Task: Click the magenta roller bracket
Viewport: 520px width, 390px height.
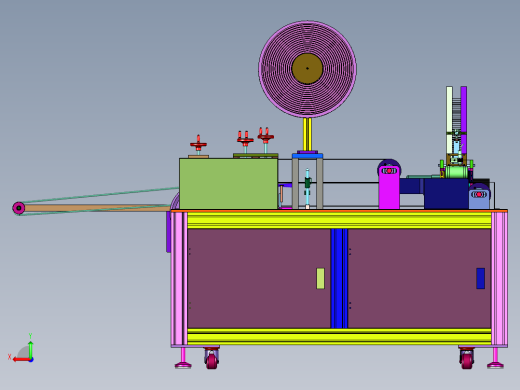Action: (x=389, y=187)
